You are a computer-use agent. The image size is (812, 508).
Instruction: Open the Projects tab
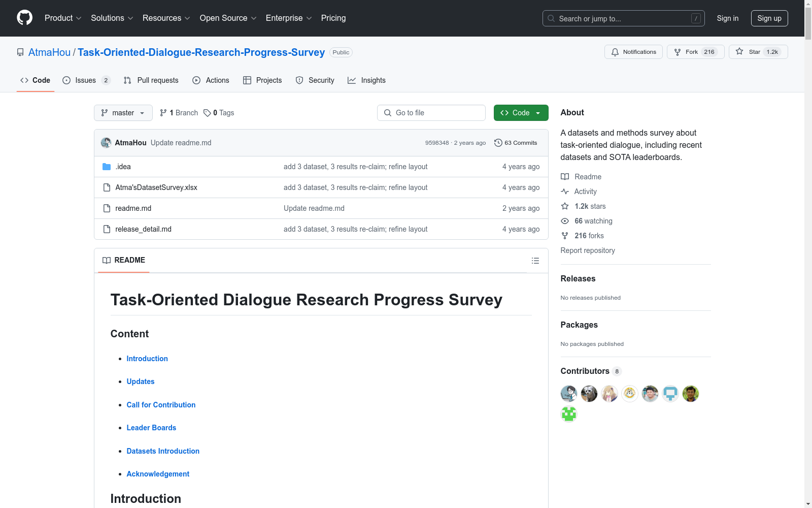click(262, 80)
